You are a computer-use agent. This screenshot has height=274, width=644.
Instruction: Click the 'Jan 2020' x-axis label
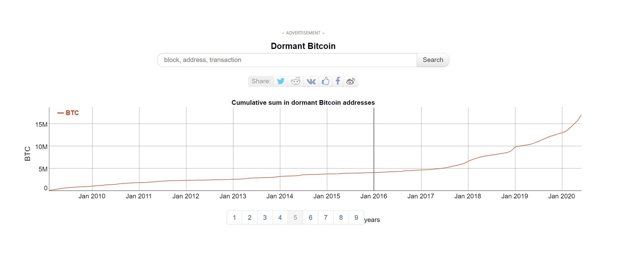(562, 196)
